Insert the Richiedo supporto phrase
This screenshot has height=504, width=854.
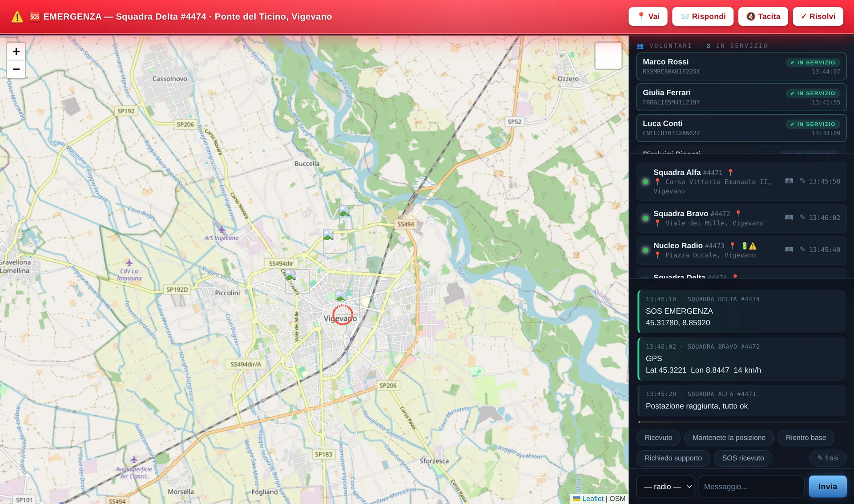[x=673, y=458]
